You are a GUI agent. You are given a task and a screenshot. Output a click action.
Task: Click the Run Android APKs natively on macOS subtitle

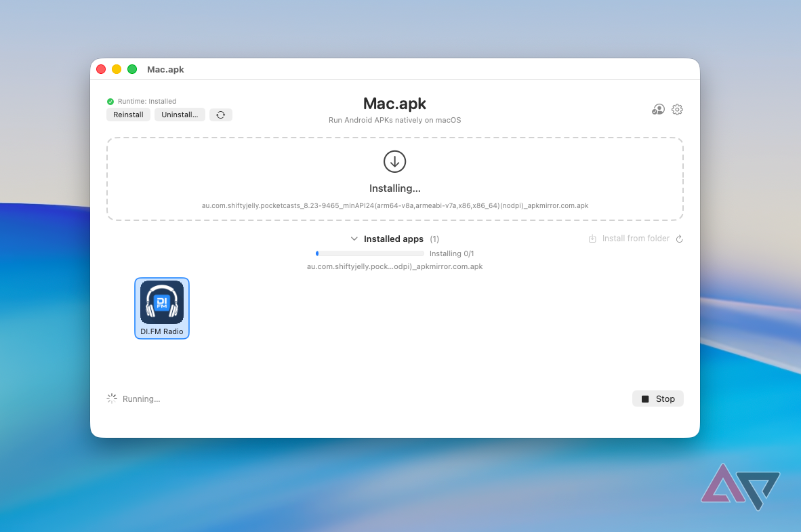(x=394, y=120)
